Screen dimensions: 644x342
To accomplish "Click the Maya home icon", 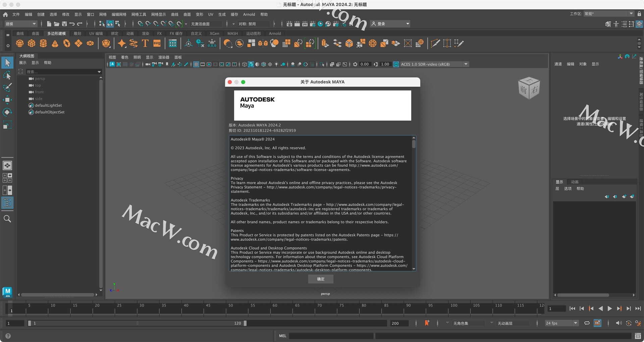I will [x=5, y=14].
